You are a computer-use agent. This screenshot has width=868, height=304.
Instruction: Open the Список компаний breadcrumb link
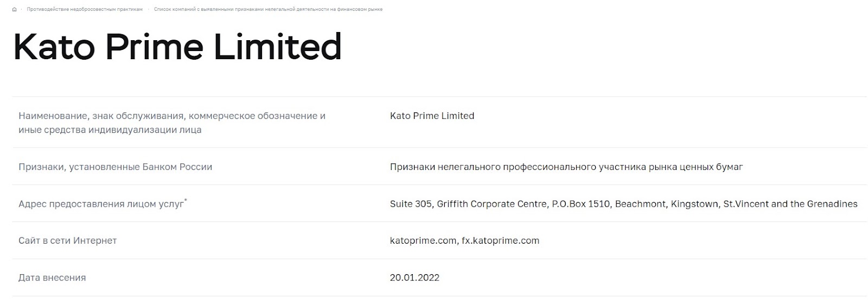pos(268,9)
